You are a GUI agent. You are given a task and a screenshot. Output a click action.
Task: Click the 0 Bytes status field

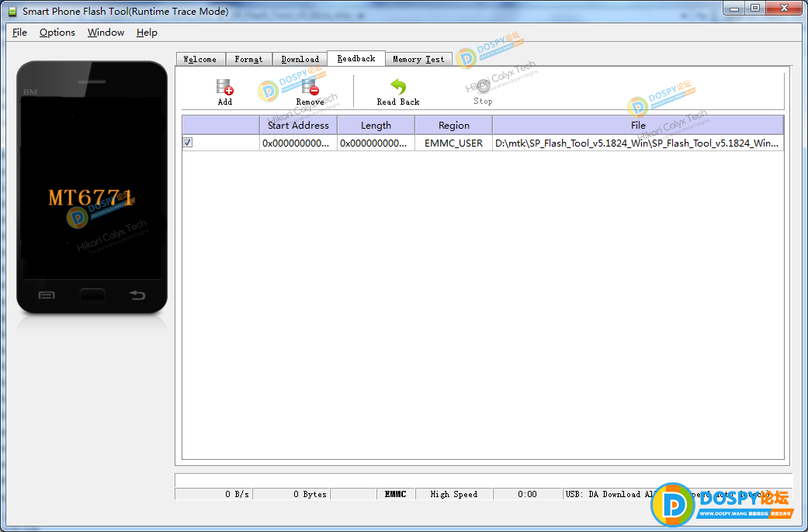(x=290, y=494)
